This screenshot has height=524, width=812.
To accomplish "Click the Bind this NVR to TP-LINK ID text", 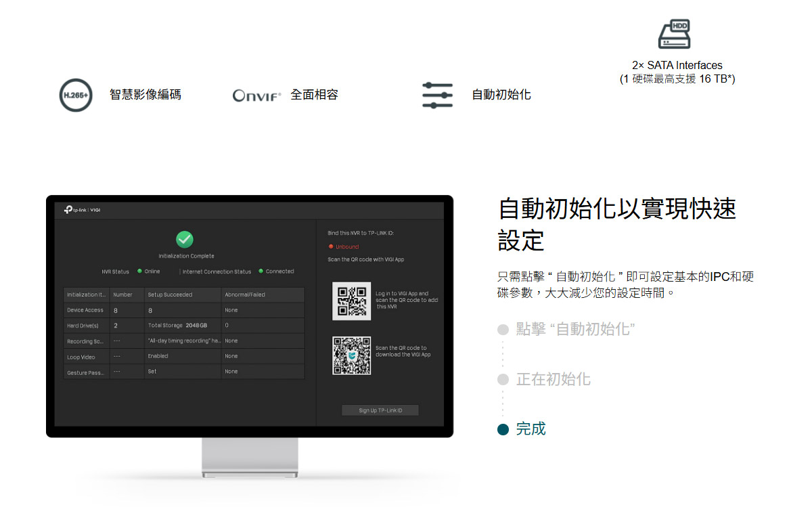I will (361, 233).
